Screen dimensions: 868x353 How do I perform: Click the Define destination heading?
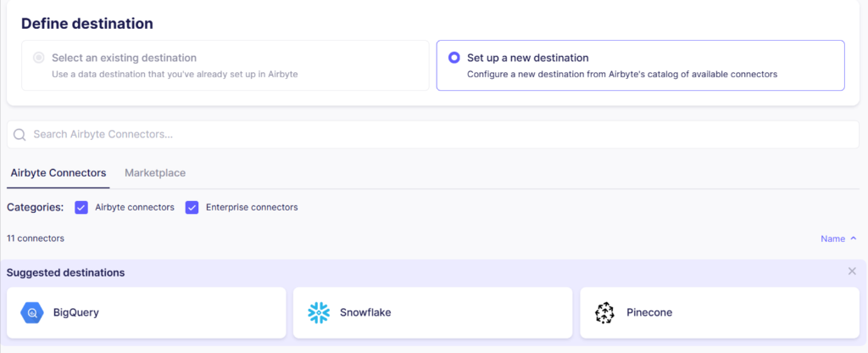point(87,24)
